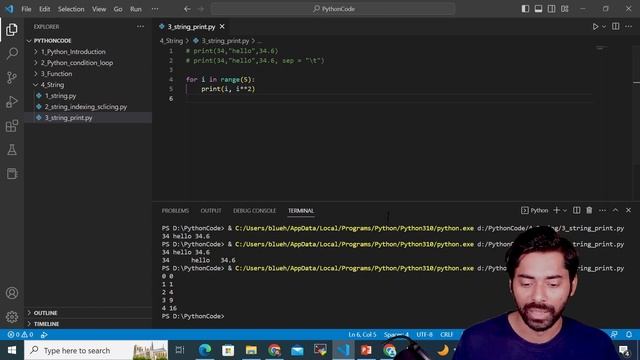Screen dimensions: 640x360
Task: Open the View menu
Action: [99, 9]
